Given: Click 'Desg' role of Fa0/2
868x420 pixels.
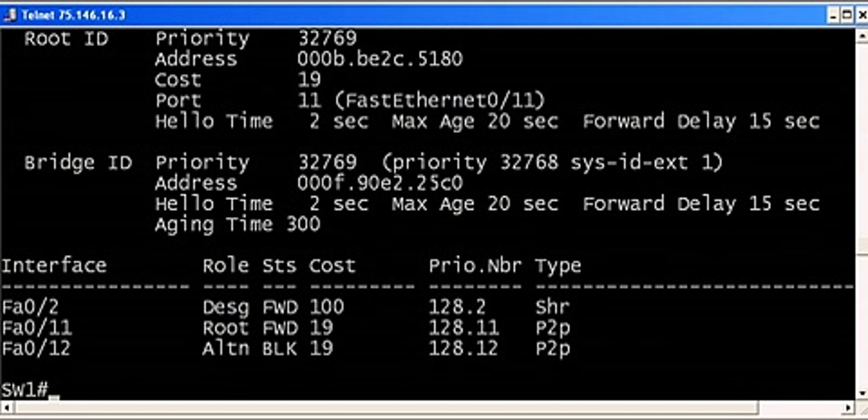Looking at the screenshot, I should pos(226,307).
